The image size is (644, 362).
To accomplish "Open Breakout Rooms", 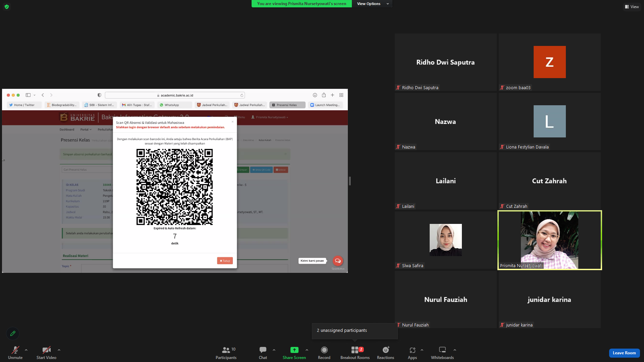I will click(x=355, y=353).
